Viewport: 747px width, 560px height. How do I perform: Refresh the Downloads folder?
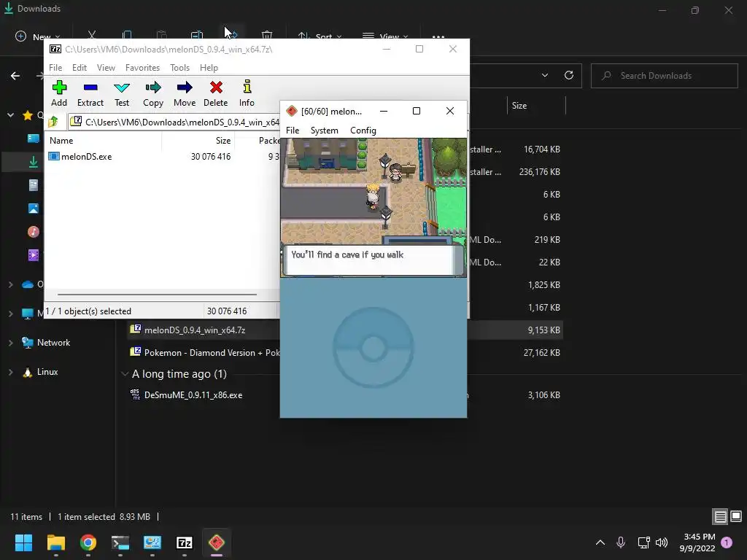click(569, 75)
